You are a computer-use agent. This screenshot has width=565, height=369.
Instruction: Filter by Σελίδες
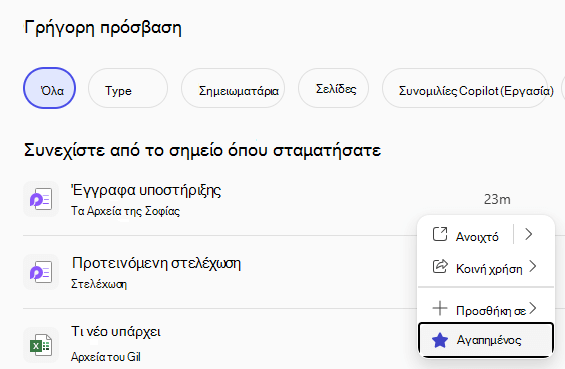[x=334, y=88]
